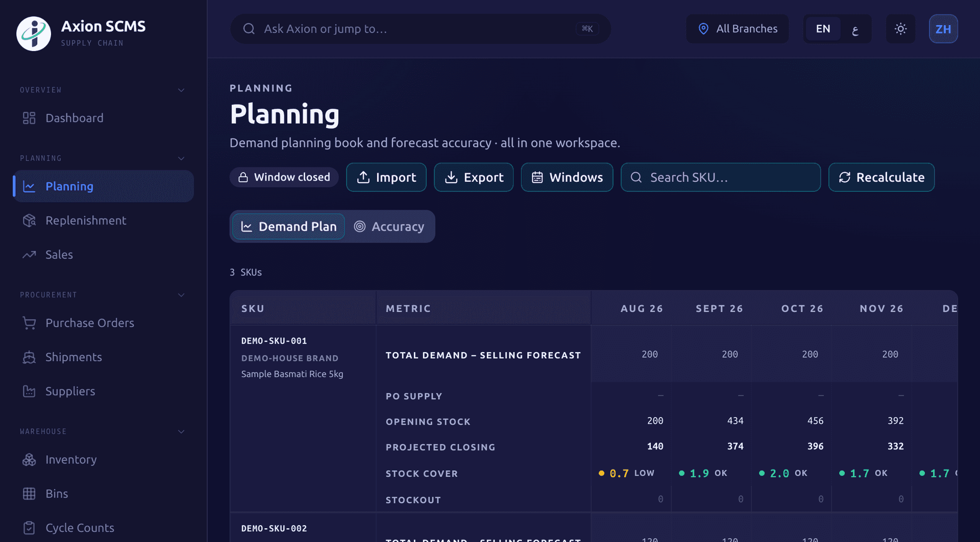Screen dimensions: 980x542
Task: Switch to Demand Plan tab
Action: tap(288, 227)
